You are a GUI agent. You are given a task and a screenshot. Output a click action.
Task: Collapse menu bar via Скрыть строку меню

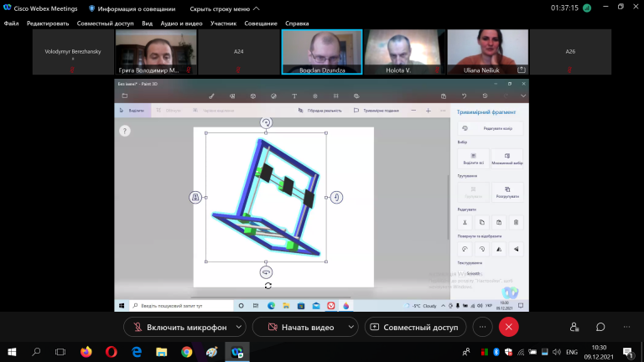[x=225, y=8]
